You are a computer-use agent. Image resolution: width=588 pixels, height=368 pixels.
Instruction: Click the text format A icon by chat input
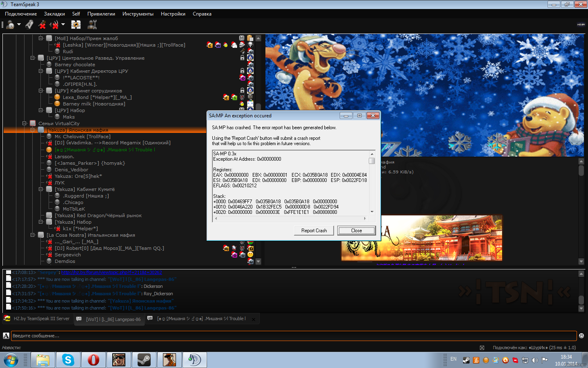point(6,336)
